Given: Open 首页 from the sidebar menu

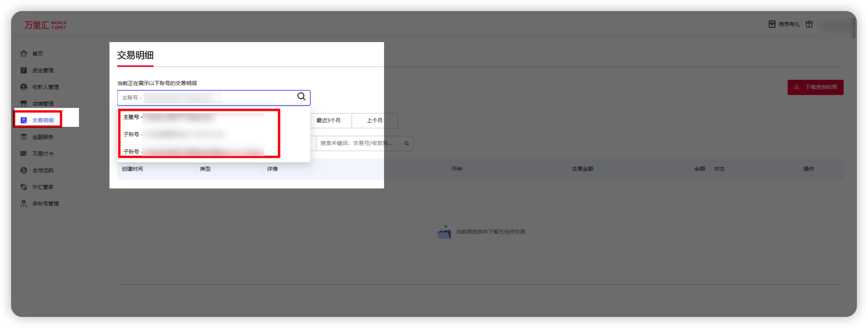Looking at the screenshot, I should pyautogui.click(x=38, y=54).
